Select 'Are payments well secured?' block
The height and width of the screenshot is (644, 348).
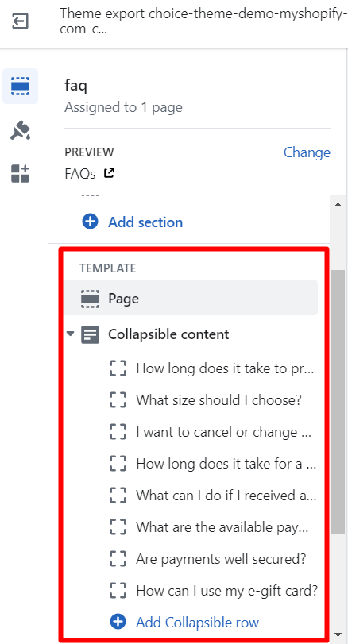212,559
